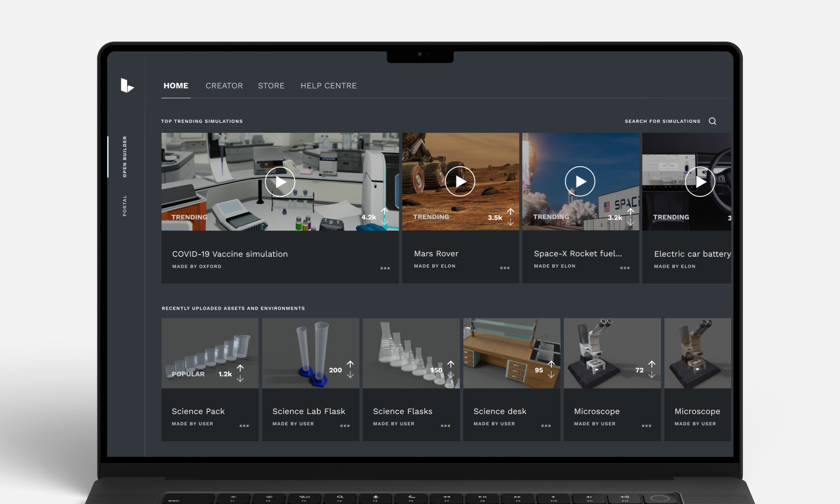Open the Help Centre tab
Screen dimensions: 840x504
328,86
